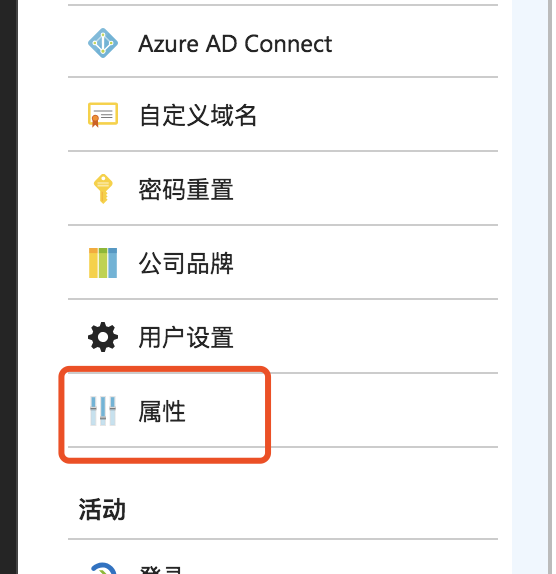Click the blank area right of 属性
The height and width of the screenshot is (574, 556).
(x=384, y=411)
